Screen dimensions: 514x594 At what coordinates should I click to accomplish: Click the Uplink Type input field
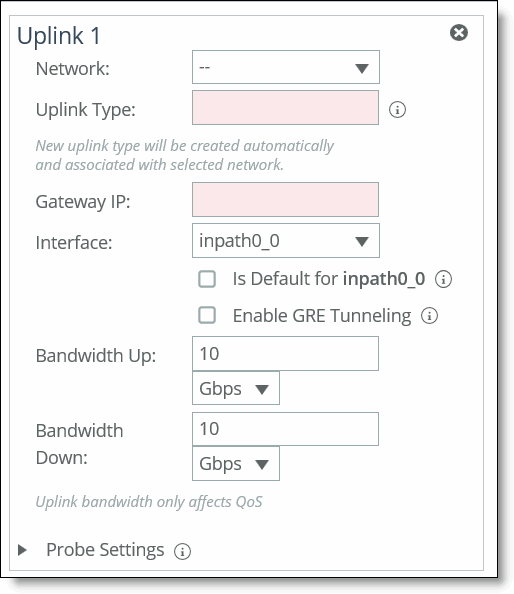285,108
